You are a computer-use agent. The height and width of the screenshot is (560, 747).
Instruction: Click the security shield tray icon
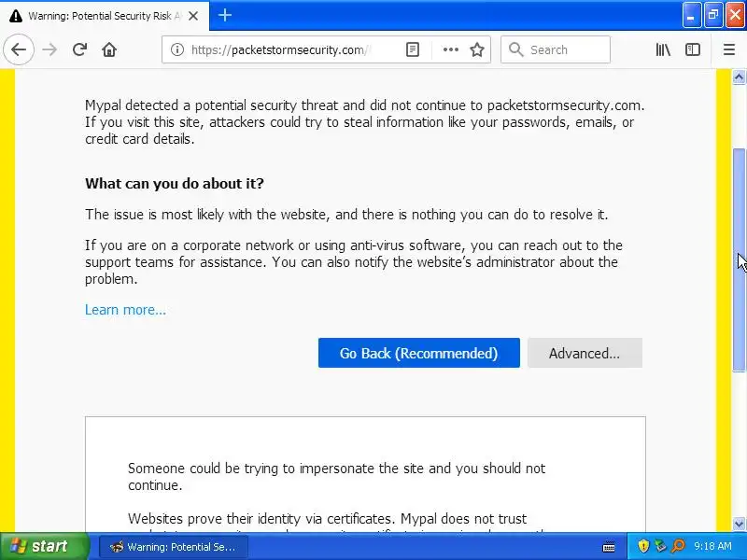tap(643, 546)
